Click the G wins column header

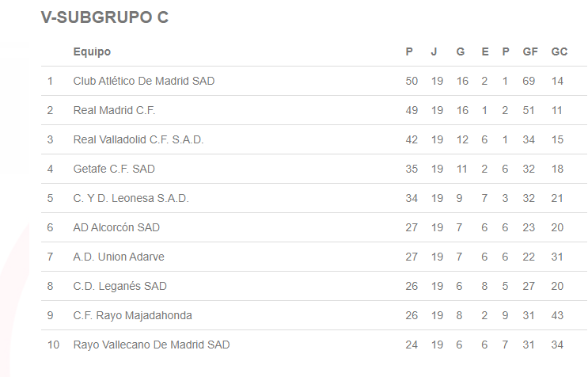(x=461, y=51)
